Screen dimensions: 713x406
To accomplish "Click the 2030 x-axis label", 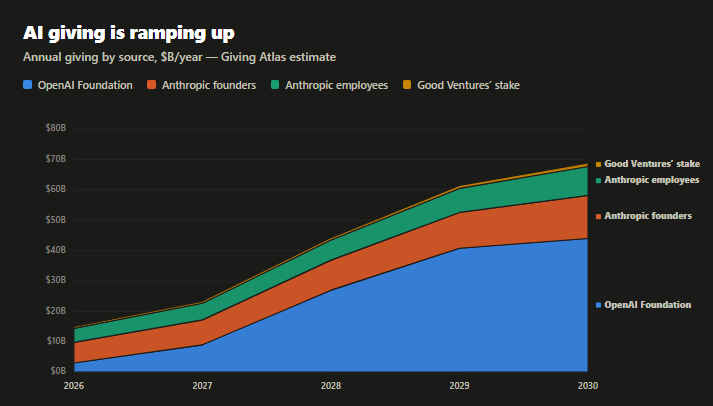I will pyautogui.click(x=588, y=386).
